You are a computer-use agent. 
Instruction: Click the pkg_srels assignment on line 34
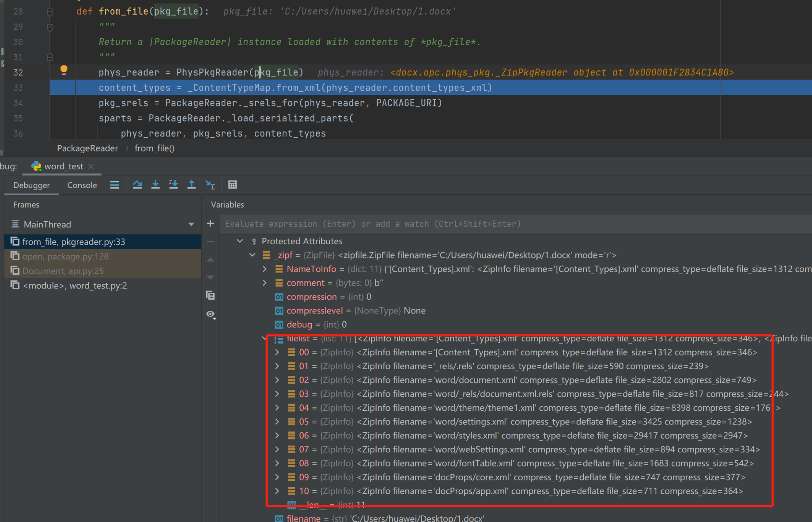pyautogui.click(x=270, y=103)
